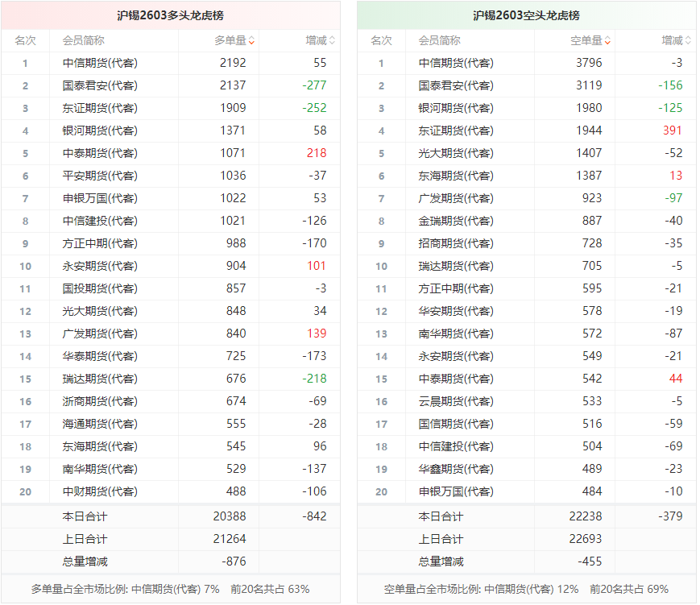Viewport: 700px width, 605px height.
Task: Select 浙商期货(代客) in long ranking
Action: click(100, 401)
